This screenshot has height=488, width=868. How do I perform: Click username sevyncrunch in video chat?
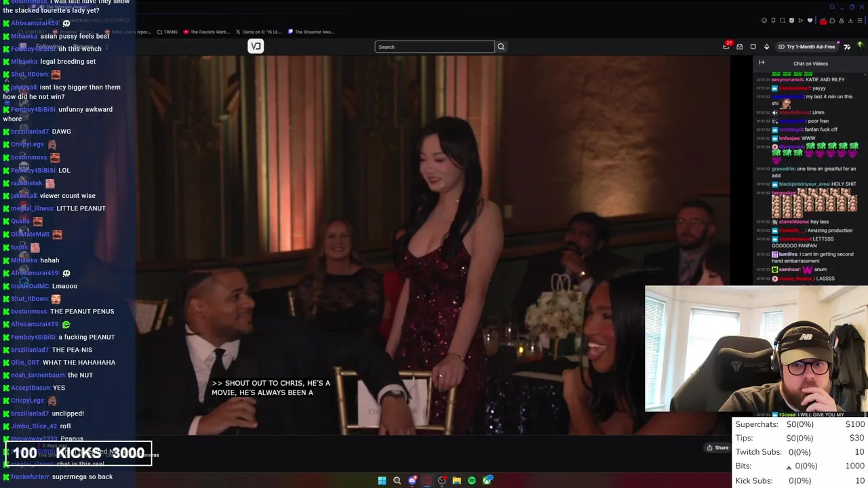787,80
